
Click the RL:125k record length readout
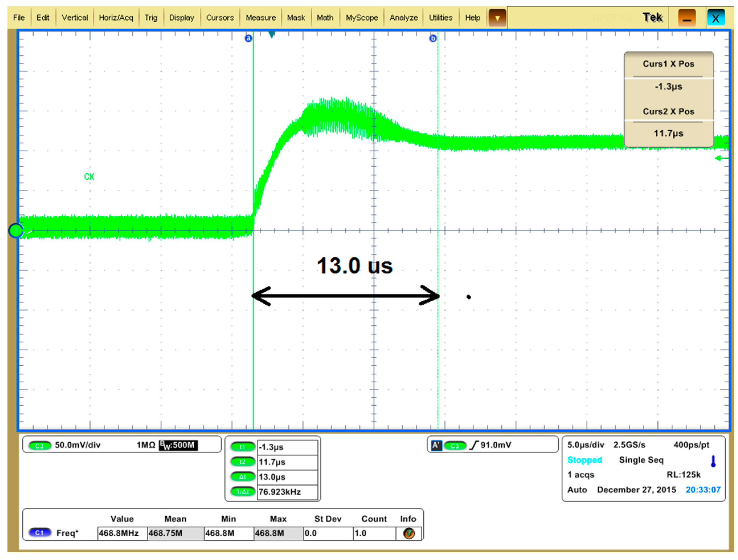click(684, 475)
